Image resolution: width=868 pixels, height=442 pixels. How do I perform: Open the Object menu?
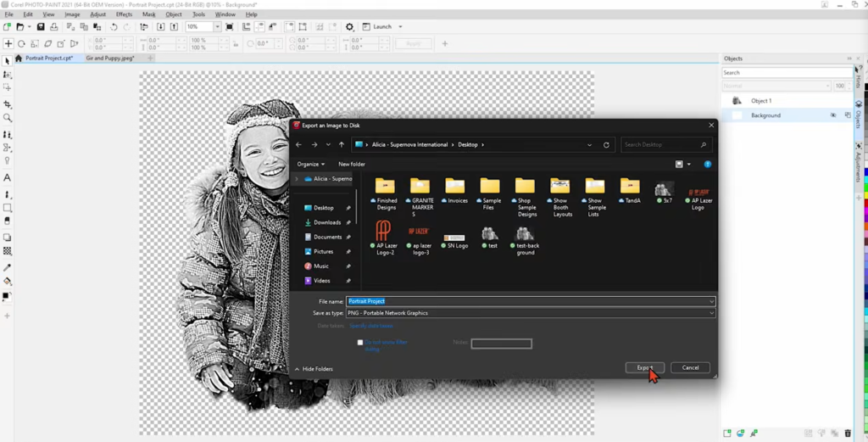point(173,14)
